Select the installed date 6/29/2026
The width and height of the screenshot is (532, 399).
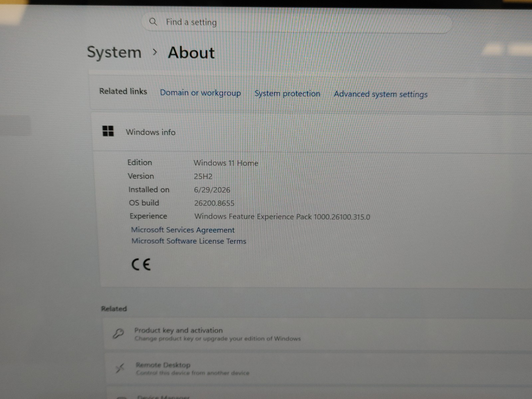coord(212,190)
